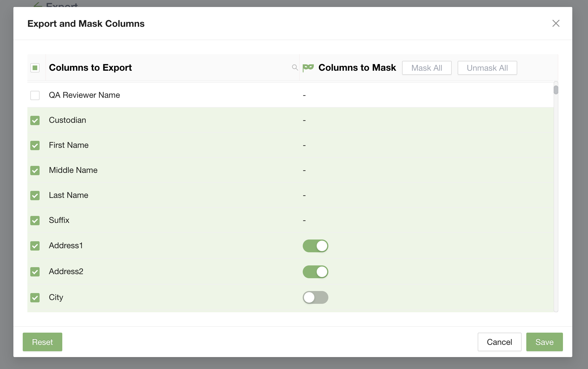This screenshot has height=369, width=588.
Task: Uncheck the Last Name checkbox
Action: (x=35, y=195)
